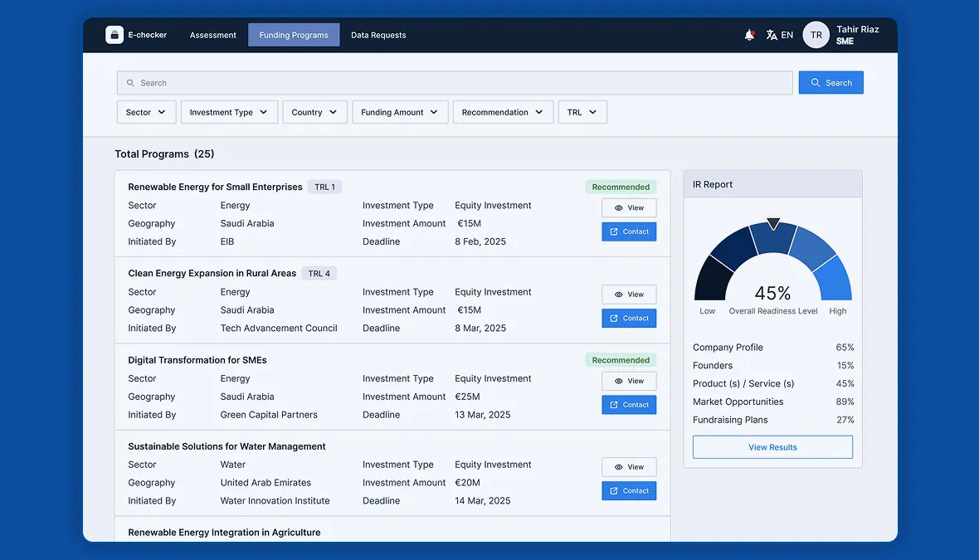The image size is (979, 560).
Task: Go to Data Requests tab
Action: tap(378, 35)
